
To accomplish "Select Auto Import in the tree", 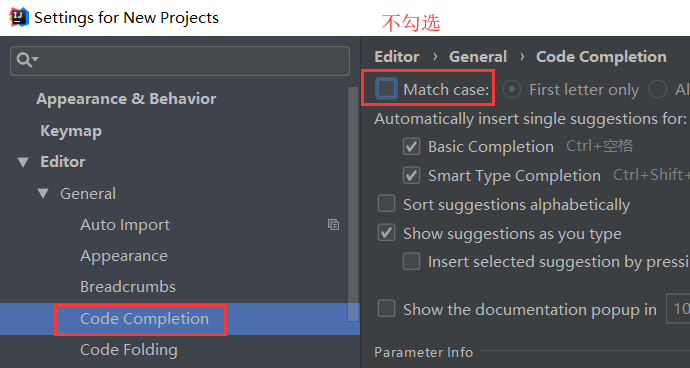I will click(125, 225).
